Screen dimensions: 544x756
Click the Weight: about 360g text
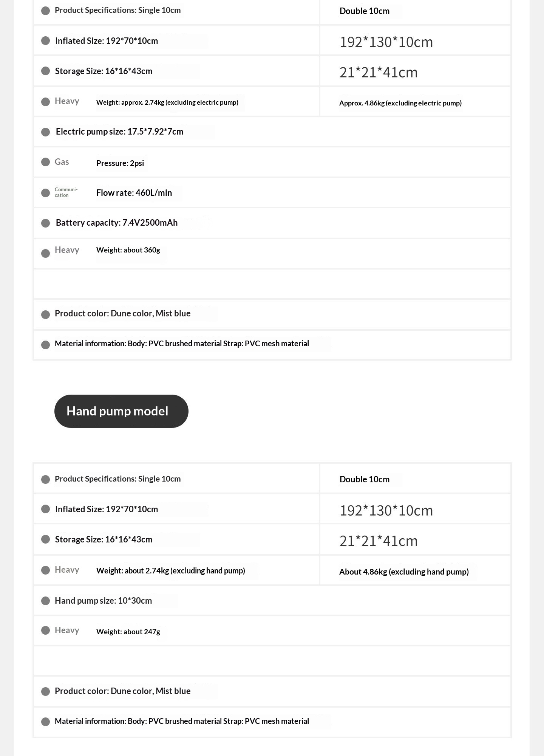(x=128, y=250)
